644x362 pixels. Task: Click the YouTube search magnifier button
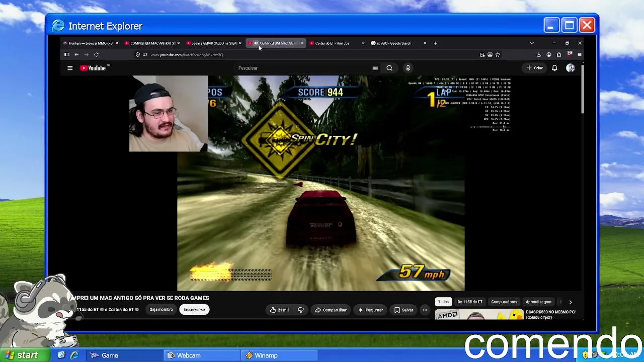[389, 68]
